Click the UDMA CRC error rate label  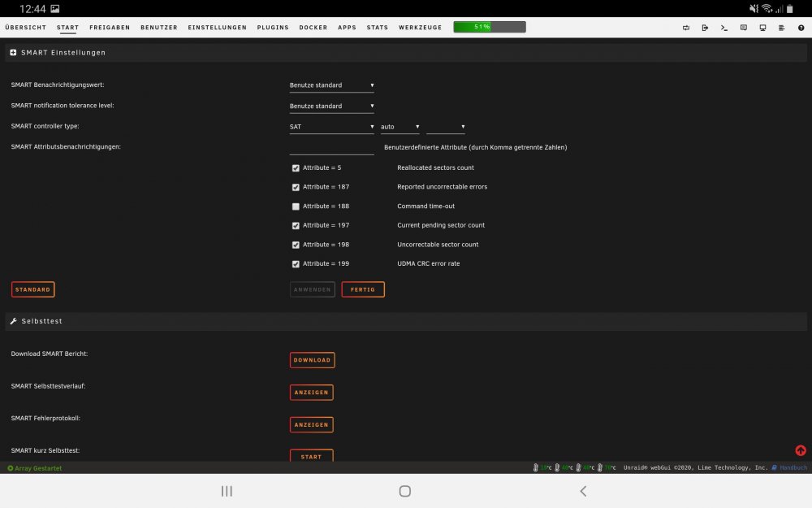[428, 264]
